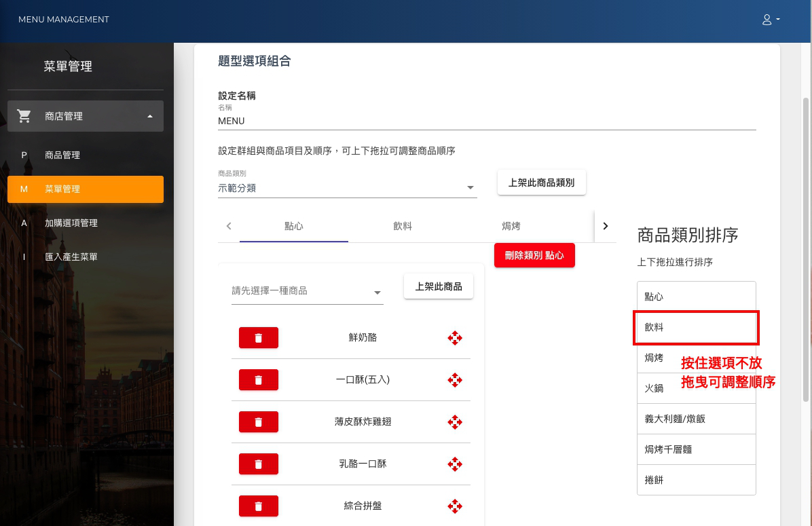This screenshot has height=526, width=812.
Task: Click the red 刪除類別 點心 button
Action: click(x=534, y=255)
